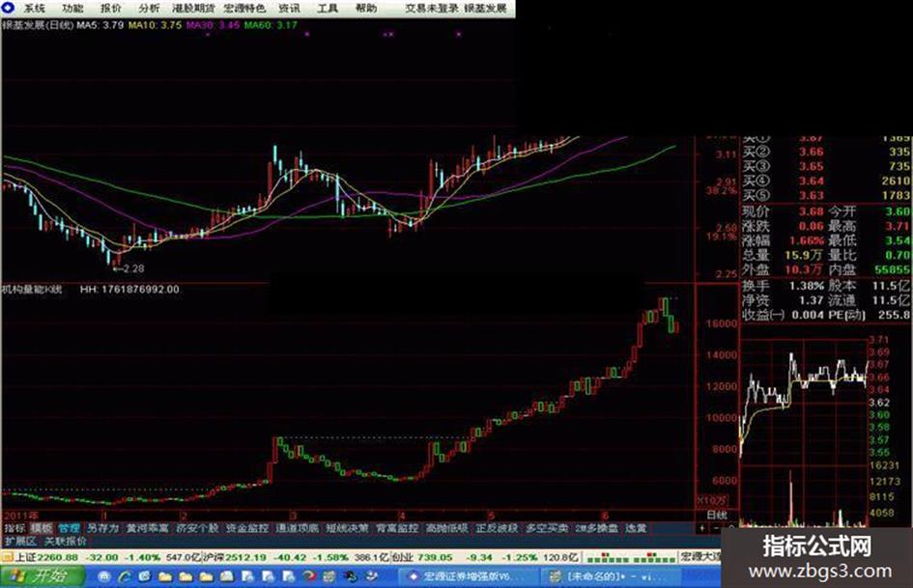Switch to the 济安个股 indicator tab
Viewport: 913px width, 588px height.
tap(197, 528)
